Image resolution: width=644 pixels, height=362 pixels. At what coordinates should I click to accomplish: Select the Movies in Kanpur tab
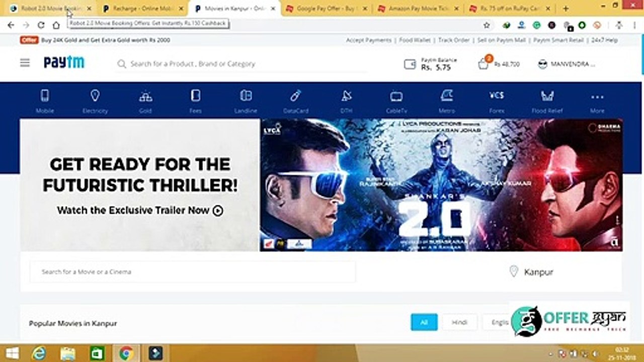coord(234,9)
